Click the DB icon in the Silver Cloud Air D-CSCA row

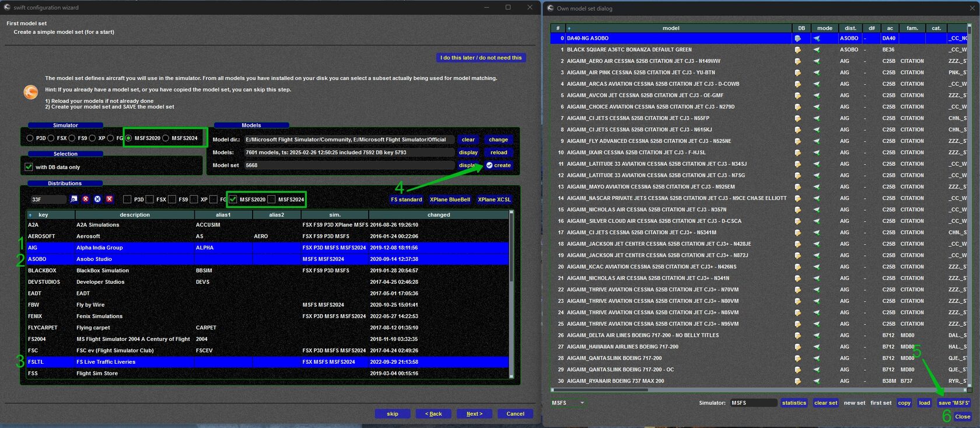[797, 221]
